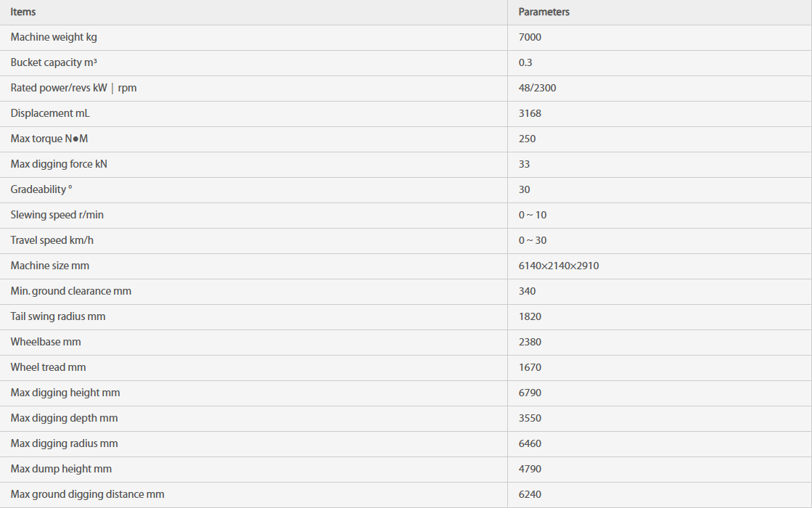Click the Gradeability row label
Screen dimensions: 812x508
pos(41,189)
